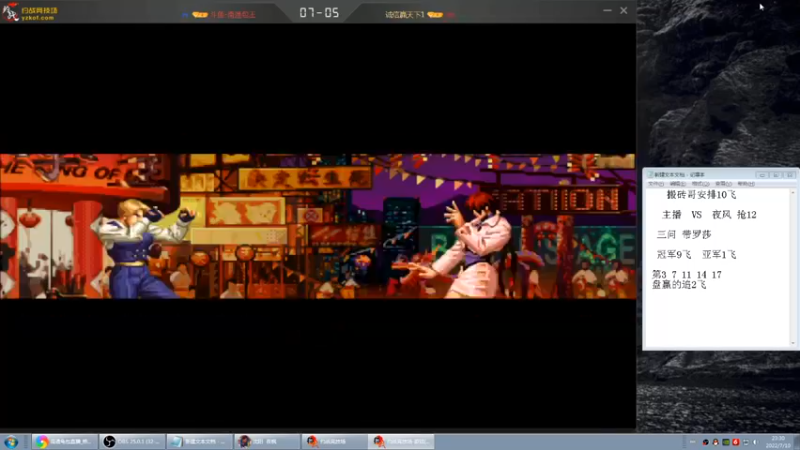The image size is (800, 450).
Task: Switch to the colorful browser taskbar item
Action: [x=64, y=442]
